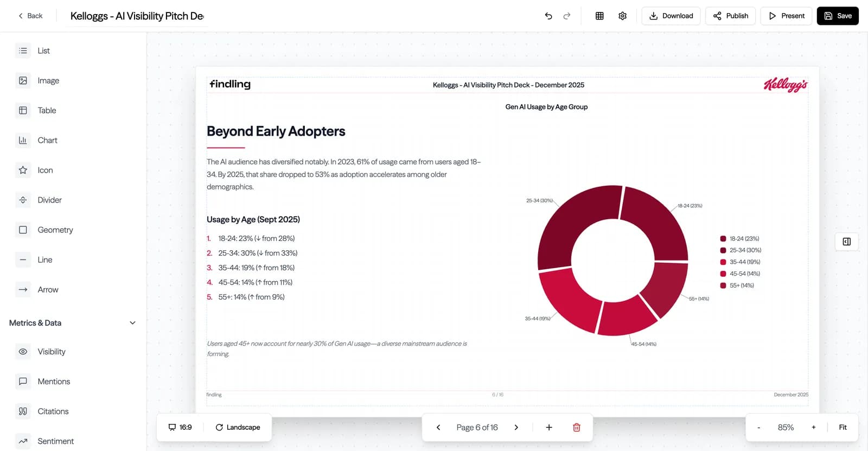Select the Gen AI Usage by Age Group title

point(546,107)
